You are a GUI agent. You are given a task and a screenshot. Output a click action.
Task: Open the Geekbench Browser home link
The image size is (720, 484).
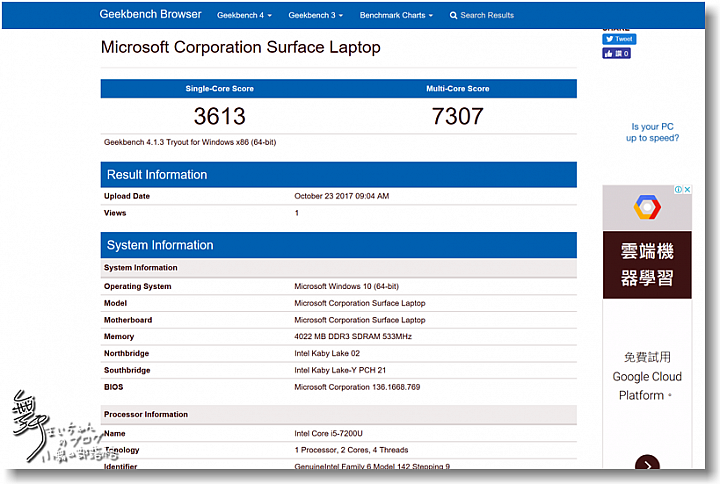tap(150, 14)
